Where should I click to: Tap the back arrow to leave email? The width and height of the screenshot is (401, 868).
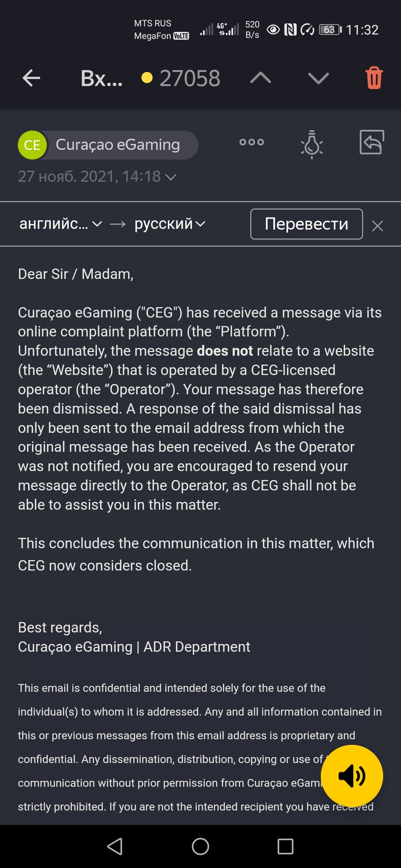[x=31, y=78]
